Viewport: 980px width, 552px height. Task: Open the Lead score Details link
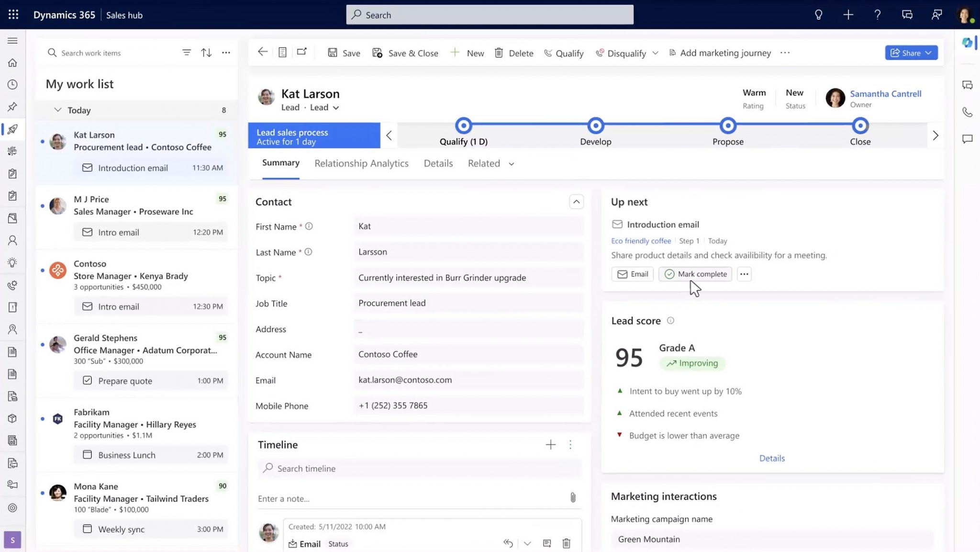[771, 458]
